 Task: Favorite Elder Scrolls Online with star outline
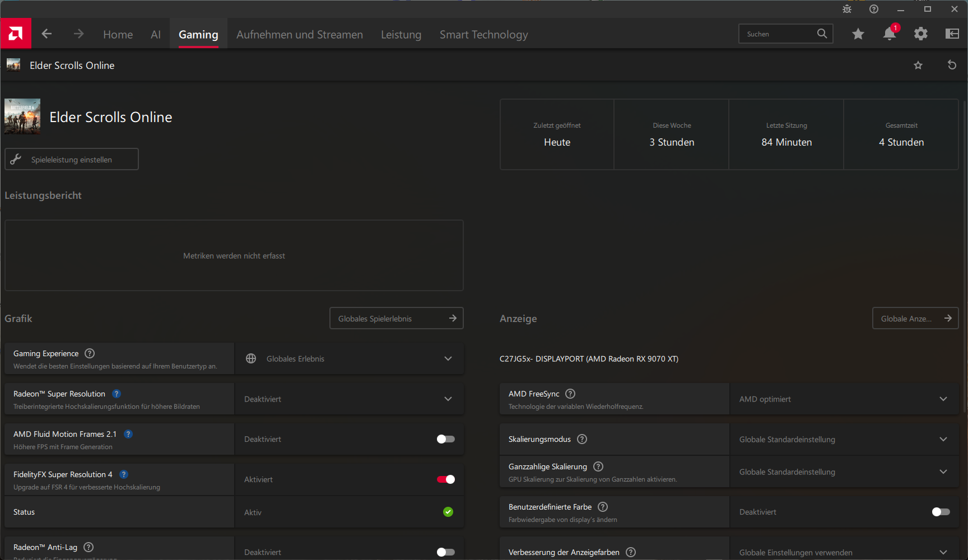[x=918, y=66]
